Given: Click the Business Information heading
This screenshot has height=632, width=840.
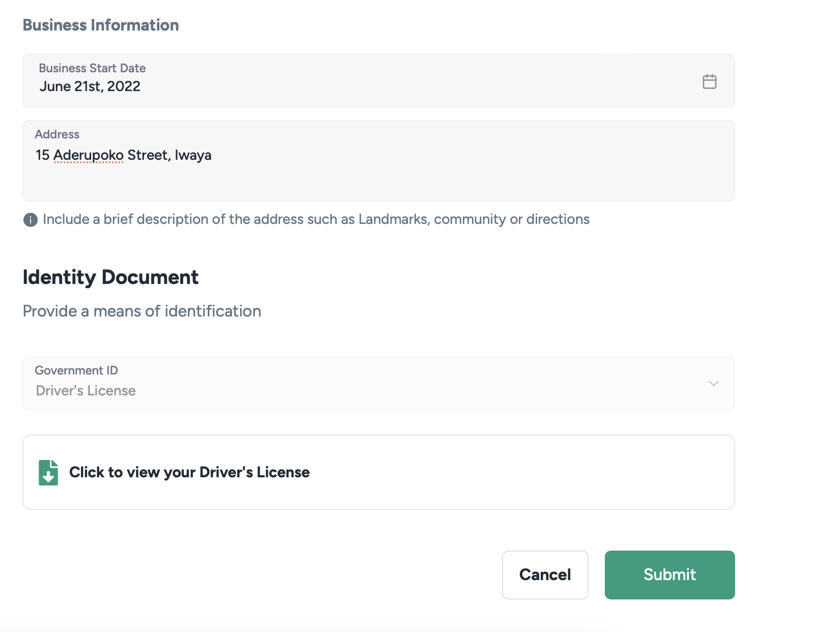Looking at the screenshot, I should (101, 25).
